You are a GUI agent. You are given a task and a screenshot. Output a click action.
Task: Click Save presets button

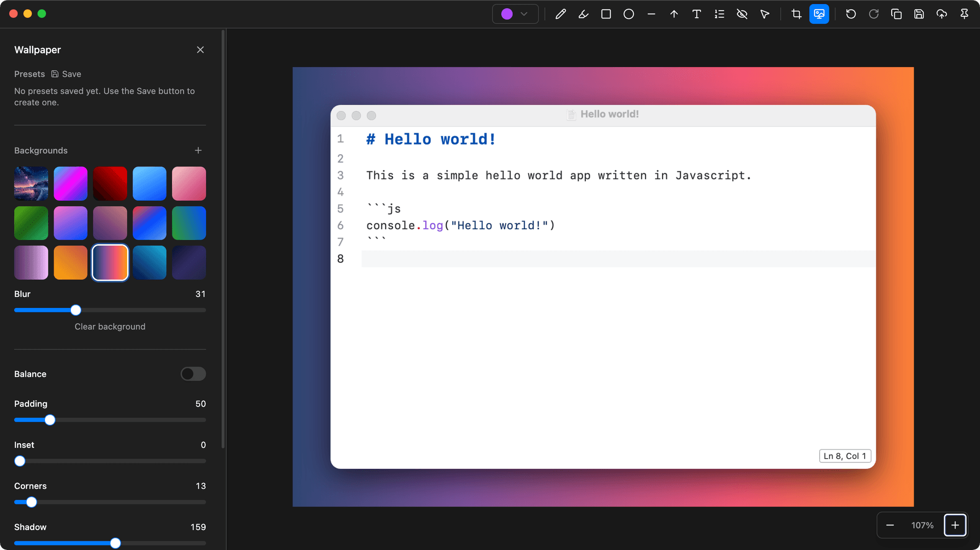[66, 74]
